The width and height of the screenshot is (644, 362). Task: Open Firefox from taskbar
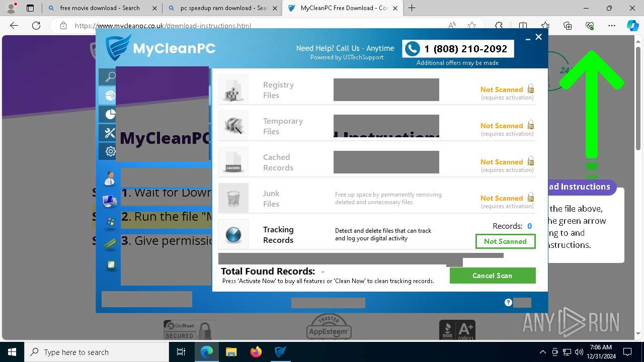(256, 352)
